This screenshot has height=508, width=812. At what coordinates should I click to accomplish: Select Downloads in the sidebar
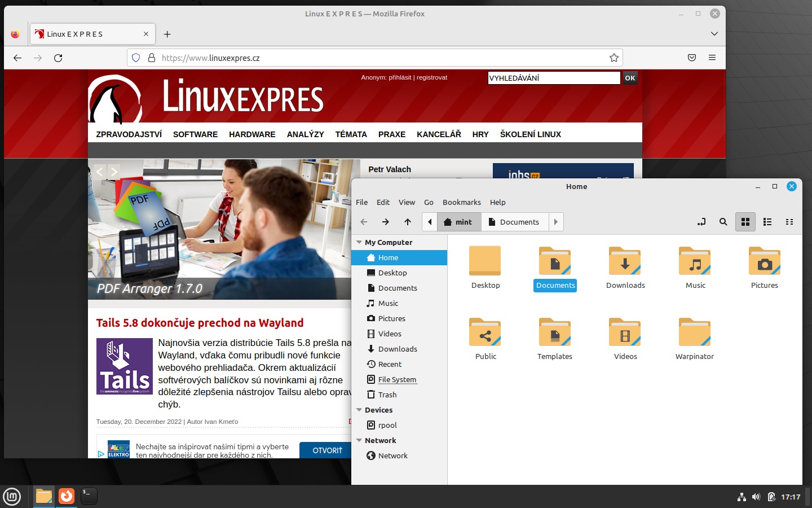[399, 349]
